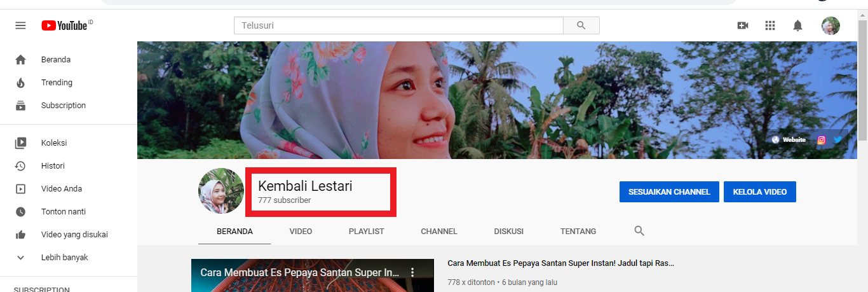Click the Beranda home icon

[x=20, y=60]
